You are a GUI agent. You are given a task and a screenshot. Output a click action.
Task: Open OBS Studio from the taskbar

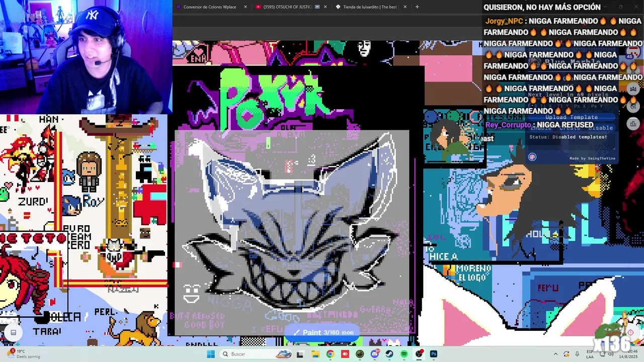[x=419, y=354]
